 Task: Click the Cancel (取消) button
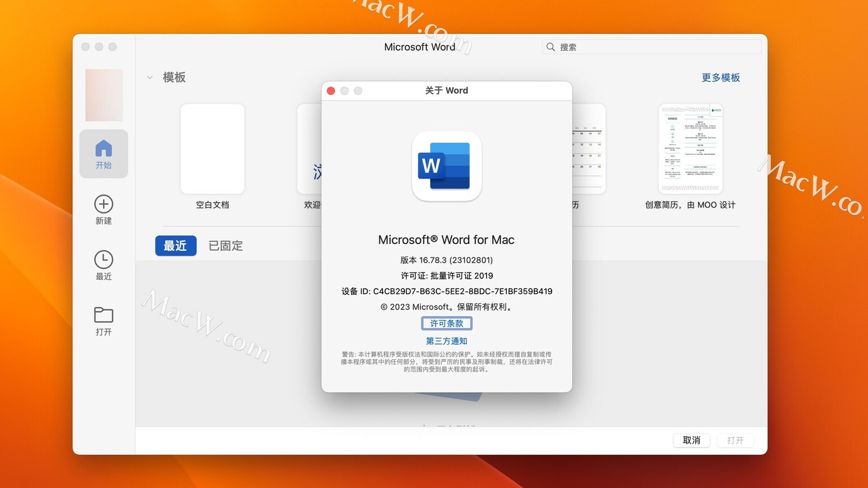(691, 440)
